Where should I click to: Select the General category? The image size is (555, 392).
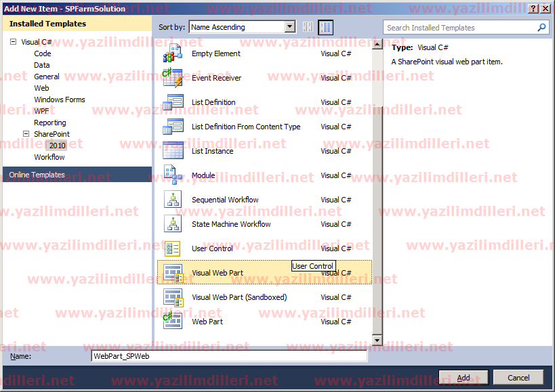pyautogui.click(x=47, y=77)
